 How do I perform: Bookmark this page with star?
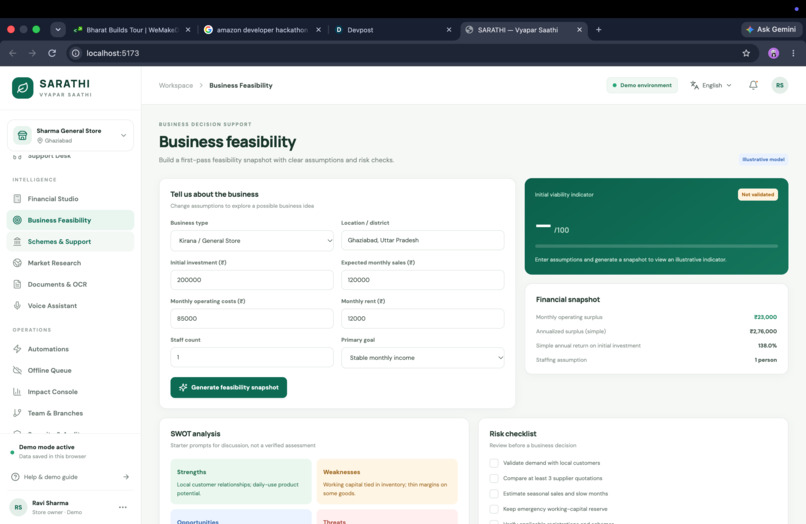point(746,53)
